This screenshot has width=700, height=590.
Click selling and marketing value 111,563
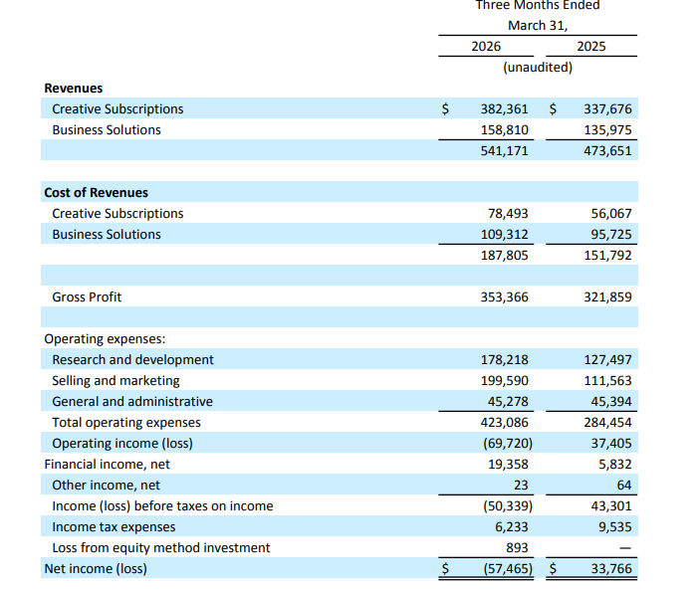click(607, 381)
